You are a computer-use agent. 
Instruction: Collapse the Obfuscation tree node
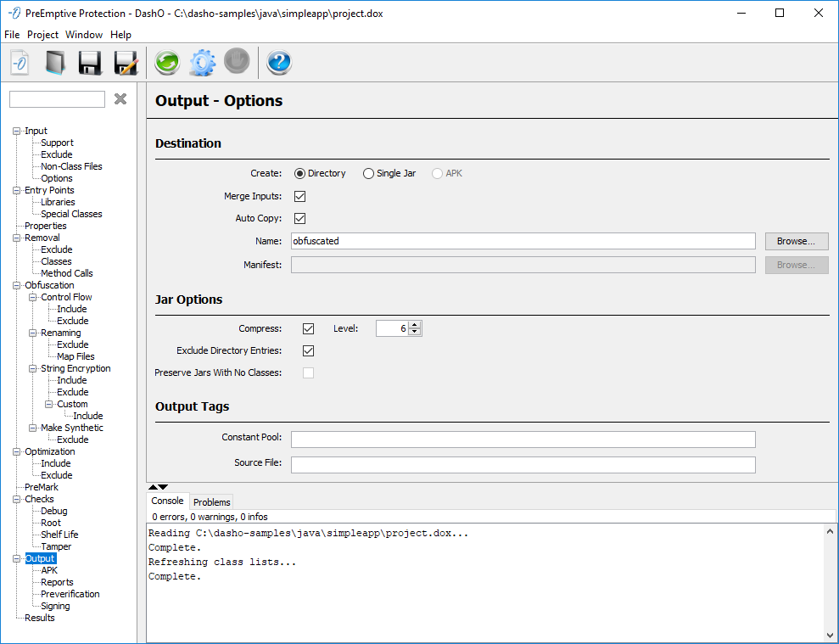point(17,286)
